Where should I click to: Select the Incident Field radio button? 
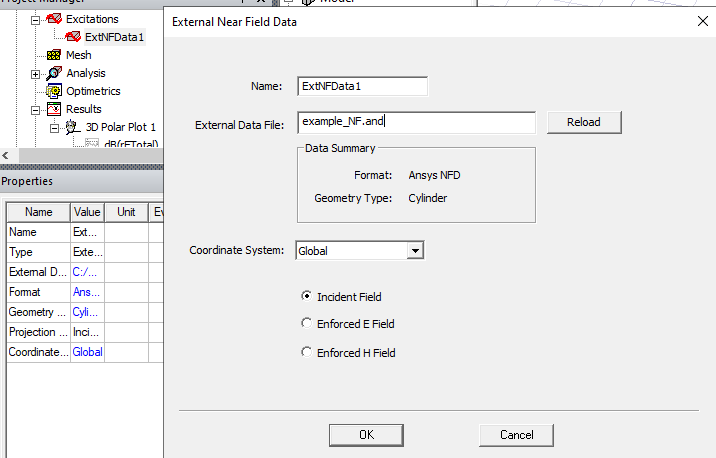click(306, 296)
